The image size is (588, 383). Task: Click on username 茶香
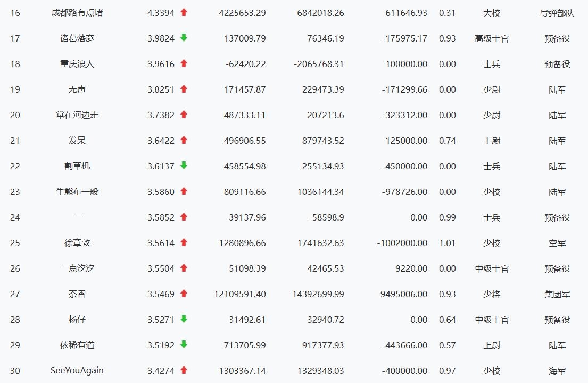click(x=77, y=294)
